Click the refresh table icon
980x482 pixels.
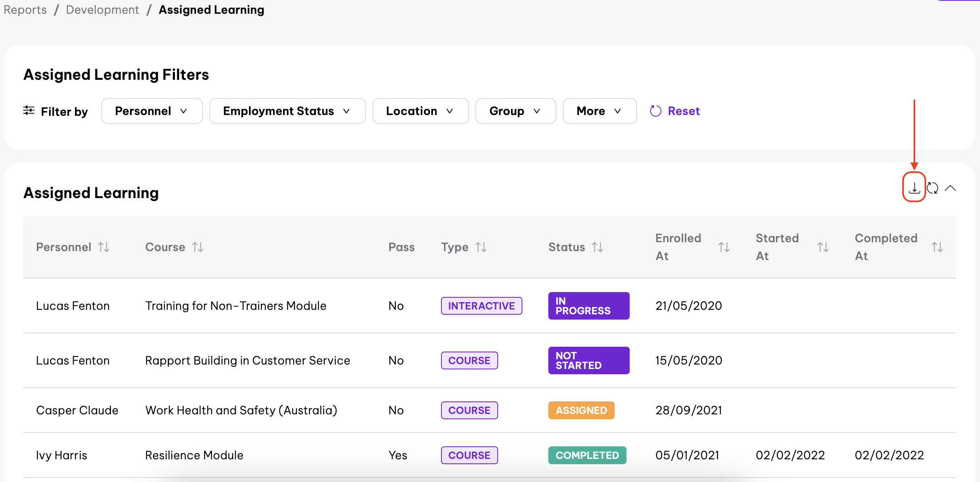(x=933, y=188)
